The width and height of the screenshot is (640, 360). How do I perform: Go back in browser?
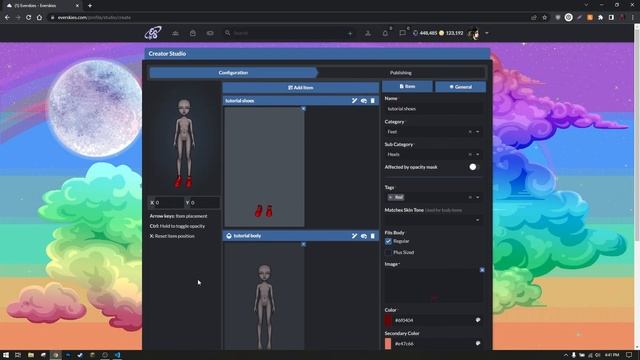7,18
